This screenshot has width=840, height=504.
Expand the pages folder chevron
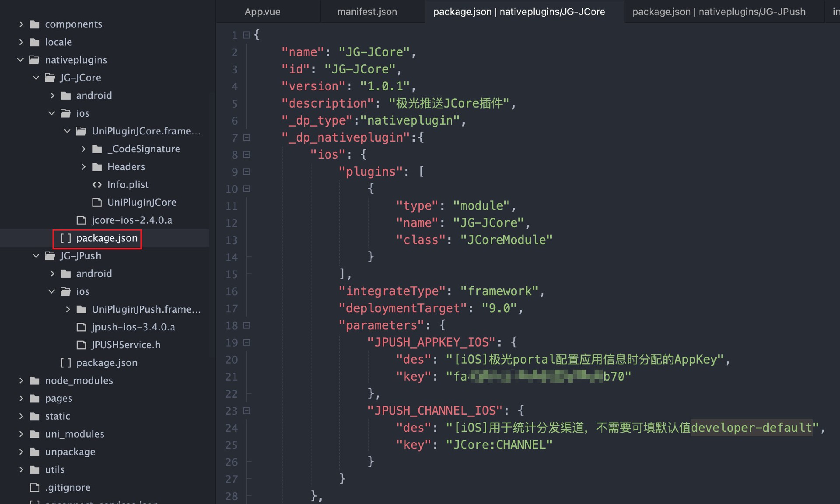click(x=21, y=398)
